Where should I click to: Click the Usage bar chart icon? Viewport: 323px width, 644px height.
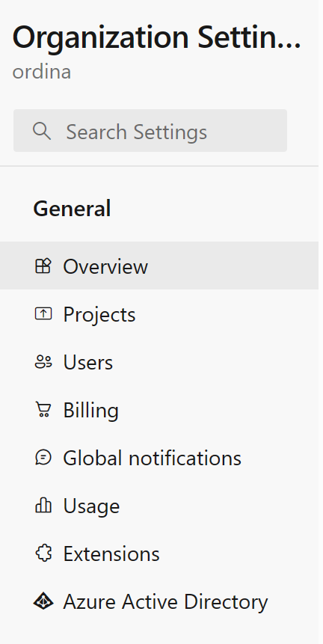pos(43,505)
